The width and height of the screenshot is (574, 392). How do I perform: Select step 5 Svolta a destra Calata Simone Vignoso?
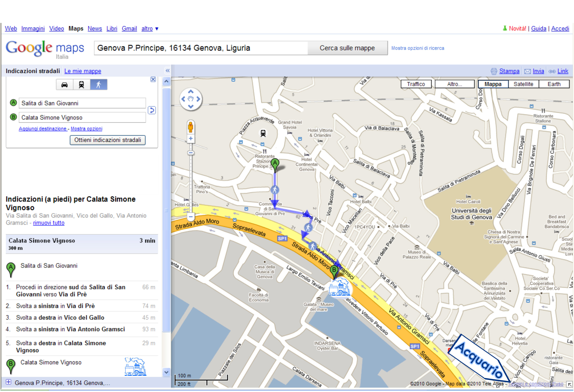click(81, 347)
